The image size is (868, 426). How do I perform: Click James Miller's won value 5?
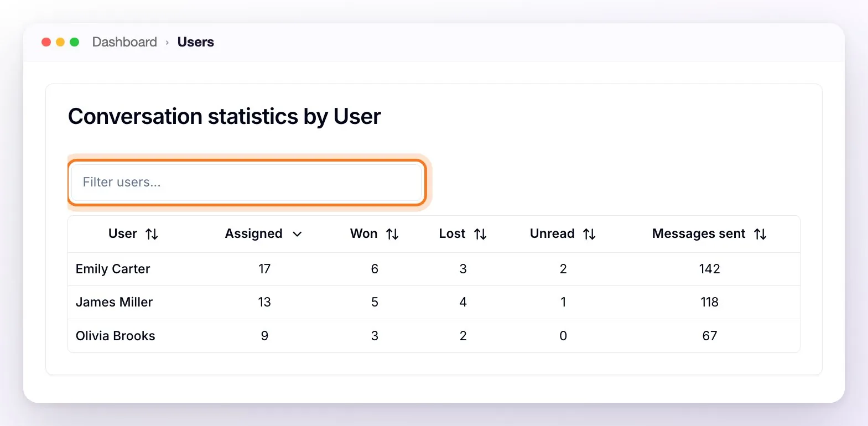coord(375,302)
